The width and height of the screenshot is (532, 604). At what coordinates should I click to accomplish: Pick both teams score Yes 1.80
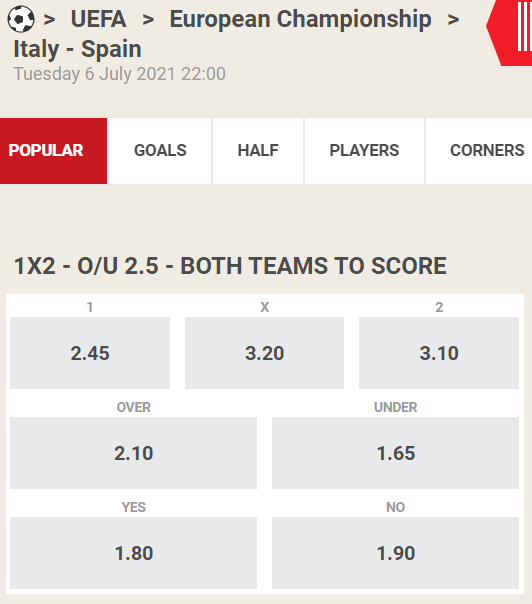tap(133, 553)
